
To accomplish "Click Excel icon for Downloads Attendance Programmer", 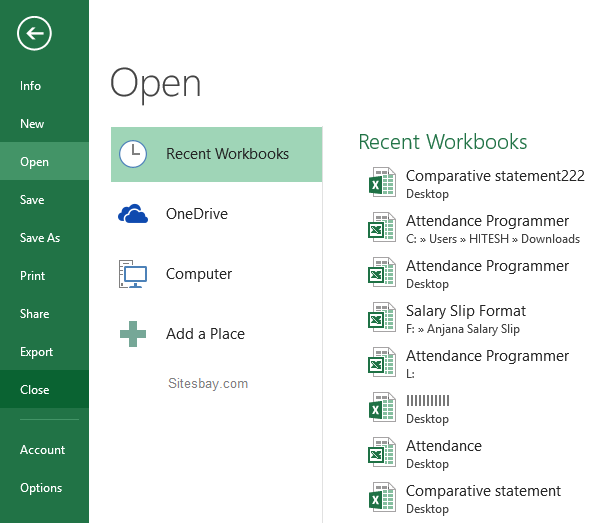I will click(x=382, y=227).
